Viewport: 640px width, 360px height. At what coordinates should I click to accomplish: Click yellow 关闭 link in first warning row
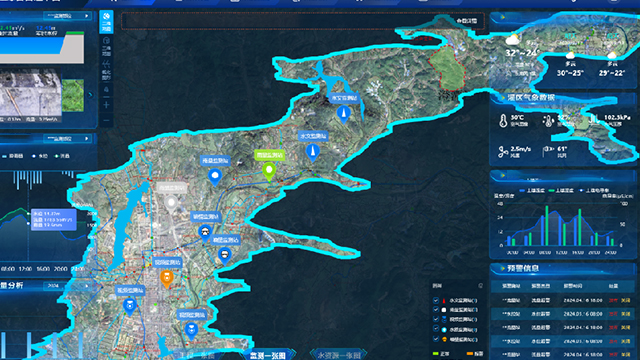[626, 300]
